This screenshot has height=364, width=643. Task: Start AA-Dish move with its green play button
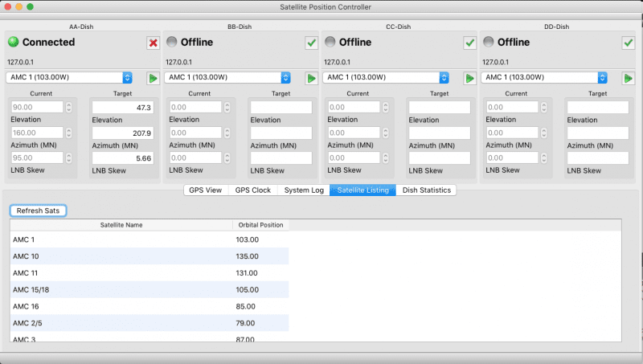click(154, 78)
